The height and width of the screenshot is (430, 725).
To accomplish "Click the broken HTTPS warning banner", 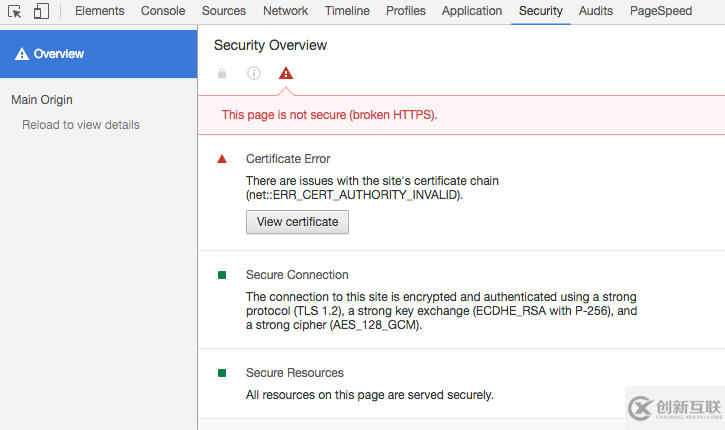I will (330, 115).
